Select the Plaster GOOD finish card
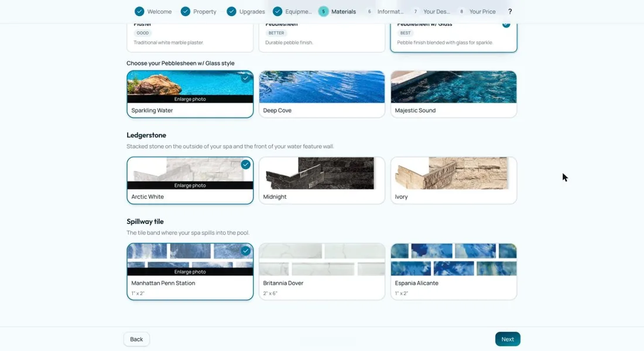This screenshot has width=644, height=351. point(190,37)
